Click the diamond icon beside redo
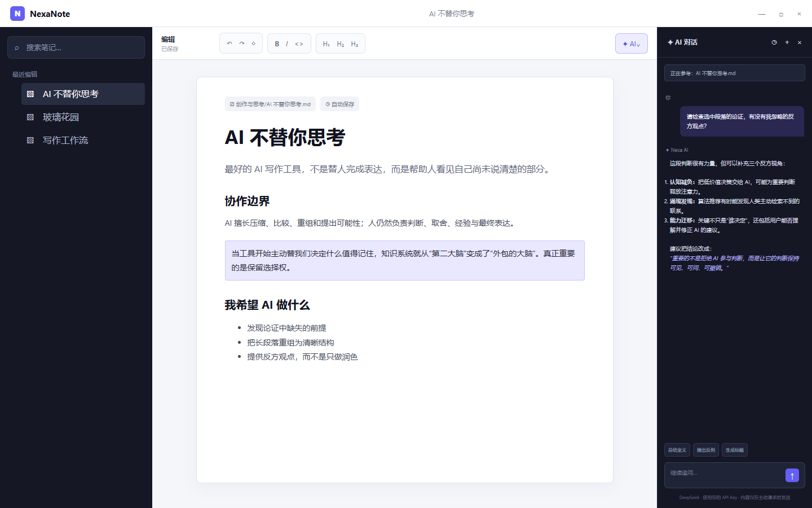 [254, 43]
